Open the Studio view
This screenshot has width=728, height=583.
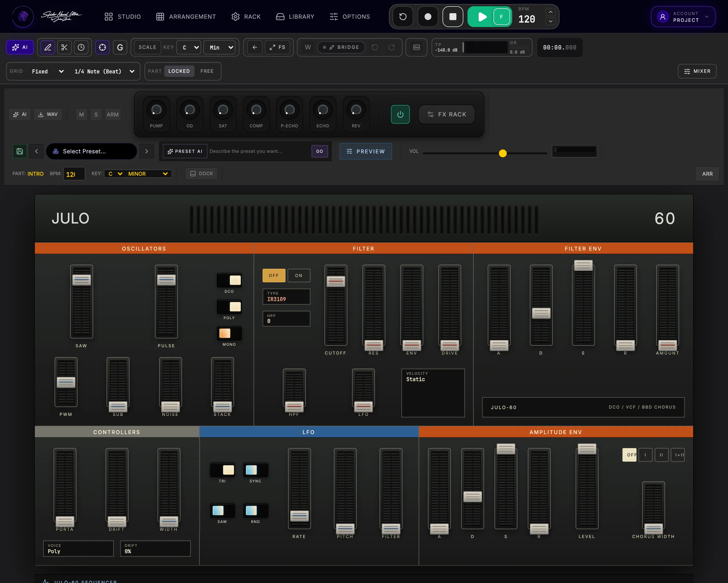coord(122,17)
